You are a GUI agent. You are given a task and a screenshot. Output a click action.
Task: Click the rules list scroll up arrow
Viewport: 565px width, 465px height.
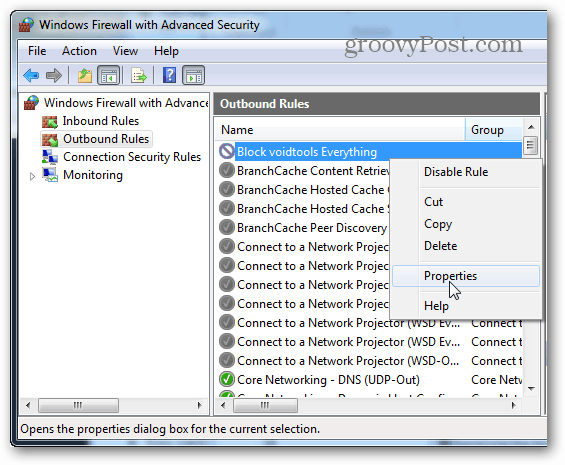pyautogui.click(x=531, y=127)
